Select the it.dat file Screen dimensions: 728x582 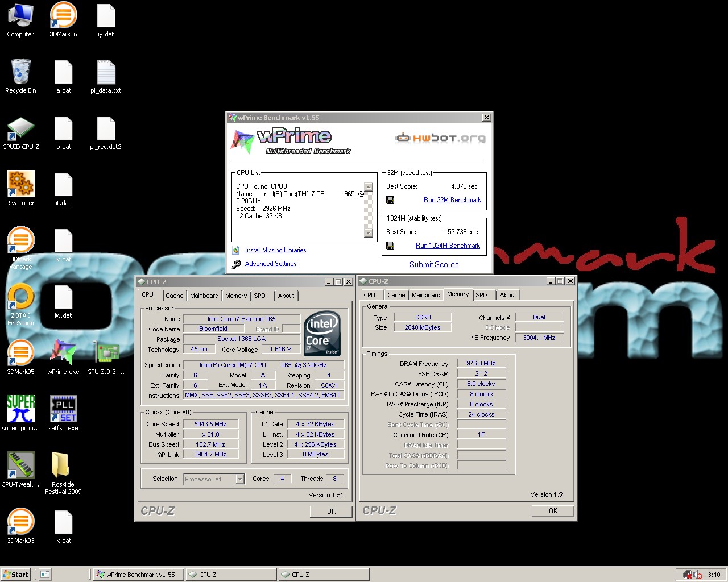pos(63,188)
